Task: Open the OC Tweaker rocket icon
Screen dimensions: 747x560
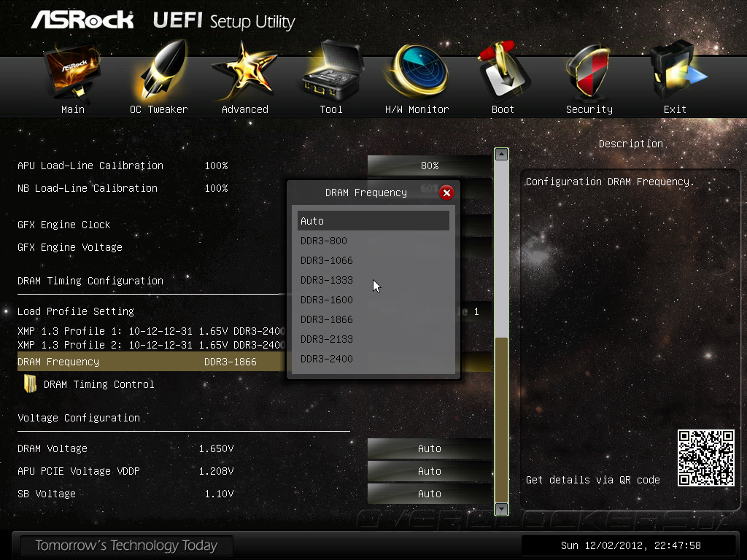Action: tap(163, 71)
